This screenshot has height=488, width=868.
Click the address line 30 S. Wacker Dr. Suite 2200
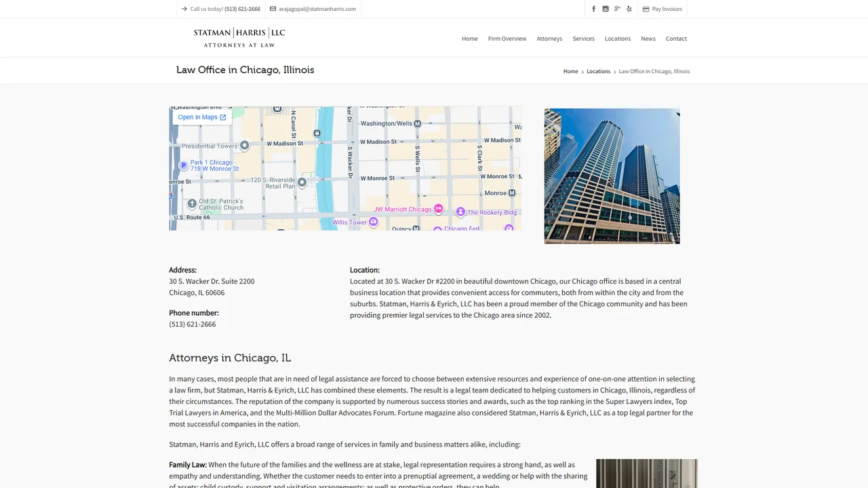(x=212, y=281)
